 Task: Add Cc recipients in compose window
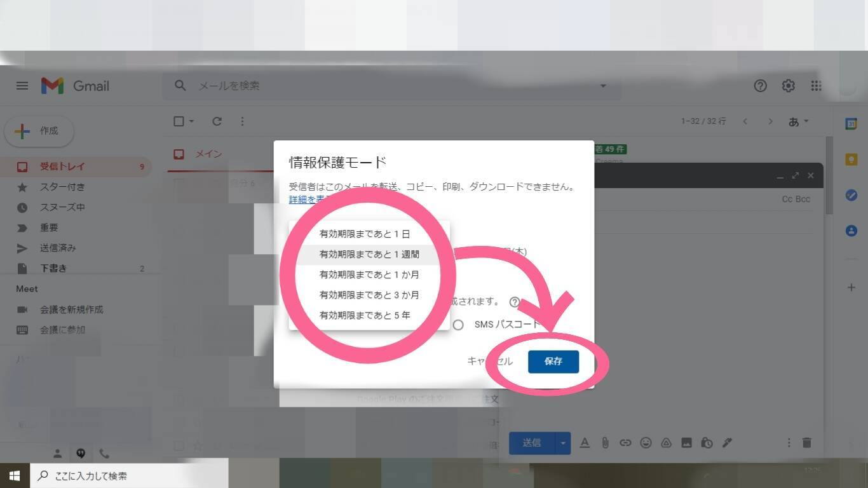[787, 199]
